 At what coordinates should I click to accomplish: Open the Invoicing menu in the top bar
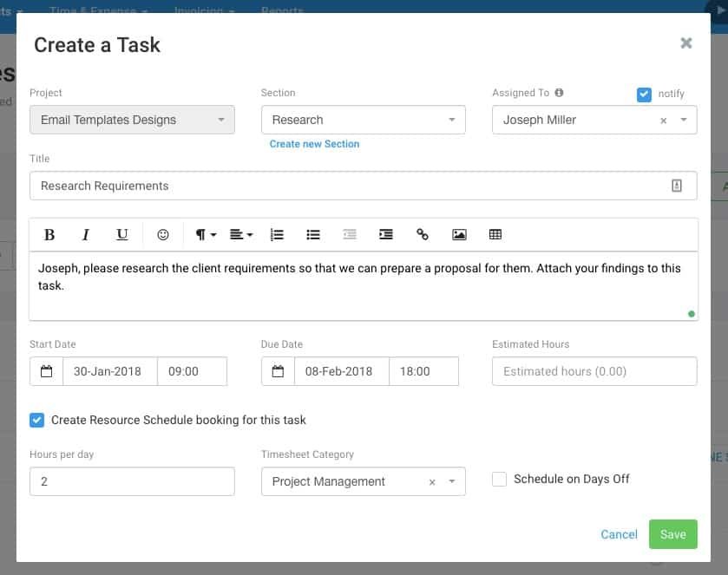(x=204, y=10)
